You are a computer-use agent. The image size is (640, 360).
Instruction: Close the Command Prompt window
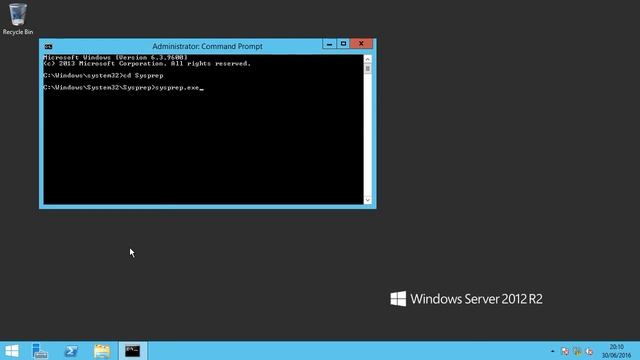pyautogui.click(x=361, y=44)
